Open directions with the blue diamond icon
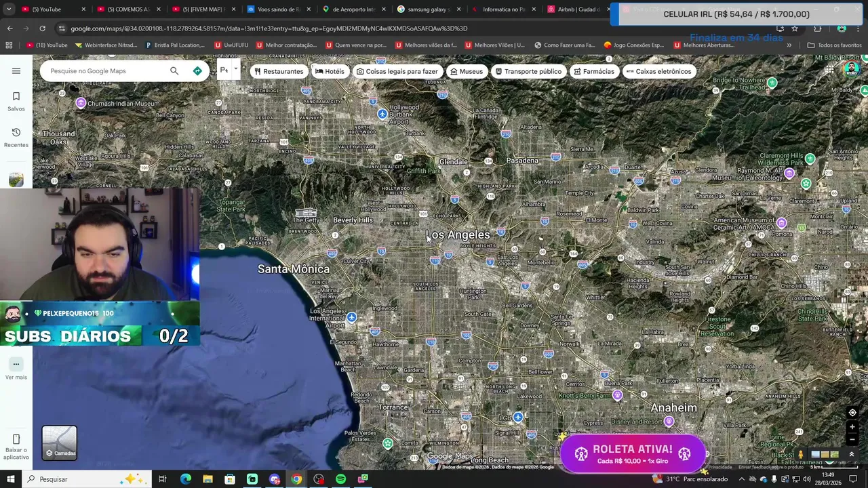The width and height of the screenshot is (868, 488). click(197, 70)
